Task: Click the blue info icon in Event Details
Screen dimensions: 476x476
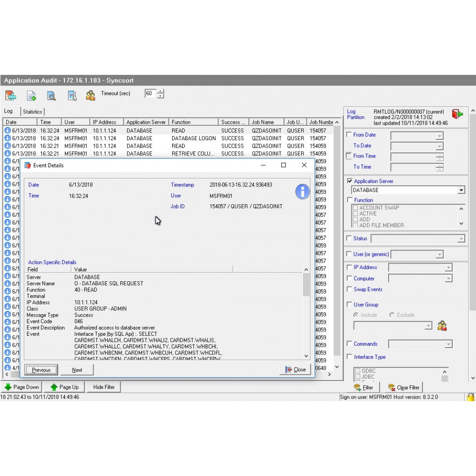Action: [x=302, y=192]
